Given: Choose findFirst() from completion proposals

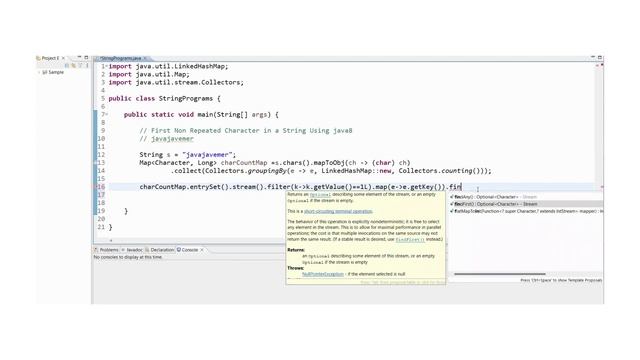Looking at the screenshot, I should click(x=526, y=204).
